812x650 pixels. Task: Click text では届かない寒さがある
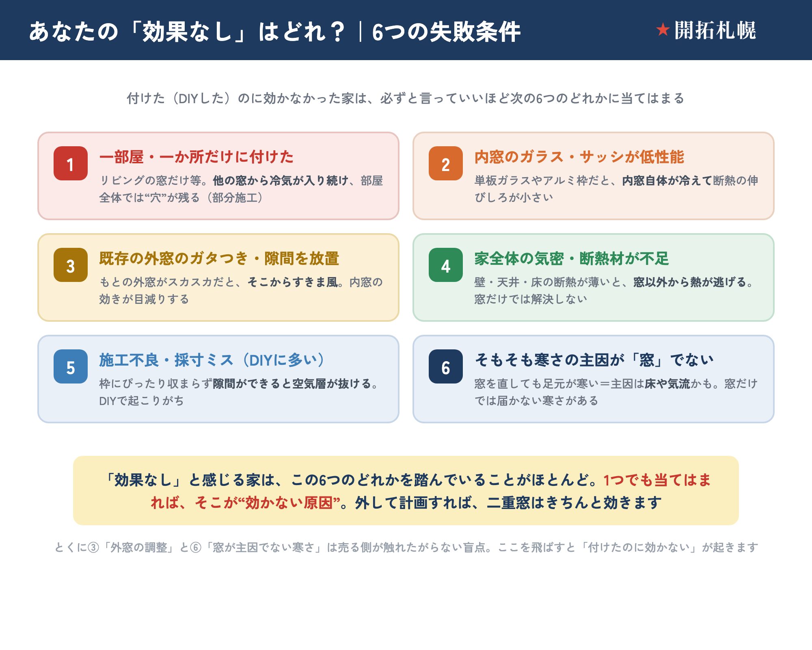pos(537,401)
